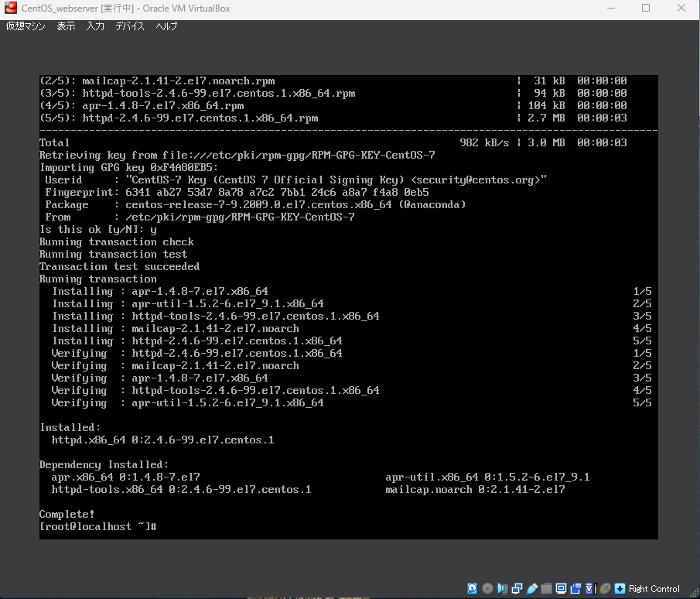Viewport: 700px width, 599px height.
Task: Open the デバイス (Devices) dropdown menu
Action: click(128, 26)
